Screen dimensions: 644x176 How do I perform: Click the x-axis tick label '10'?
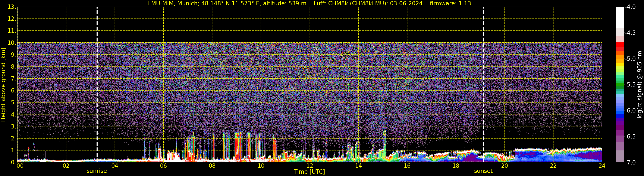coord(261,166)
